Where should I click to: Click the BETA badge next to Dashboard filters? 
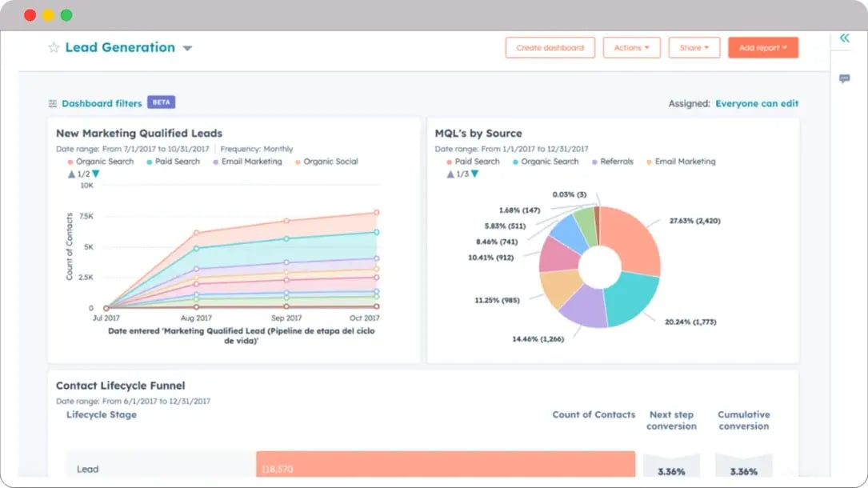point(161,102)
